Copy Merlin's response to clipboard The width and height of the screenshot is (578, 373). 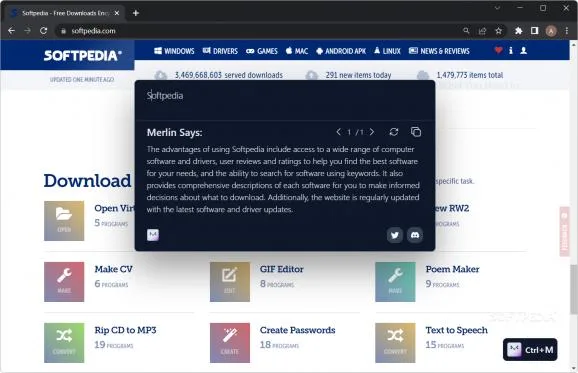coord(416,132)
